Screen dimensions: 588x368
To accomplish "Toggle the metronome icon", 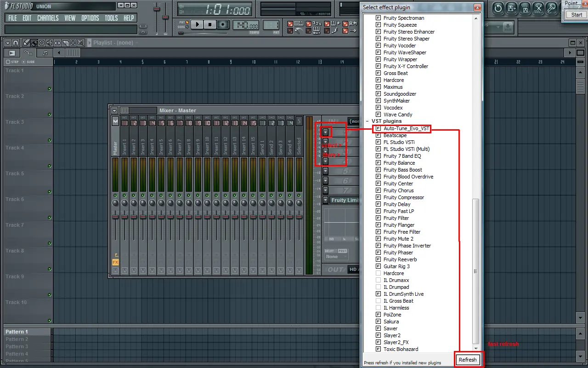I will pos(299,31).
